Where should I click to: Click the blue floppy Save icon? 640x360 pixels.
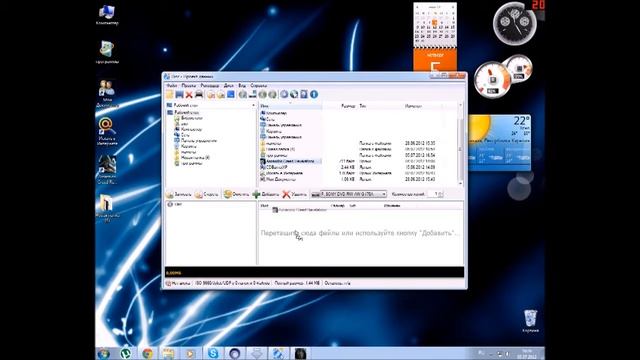click(179, 95)
